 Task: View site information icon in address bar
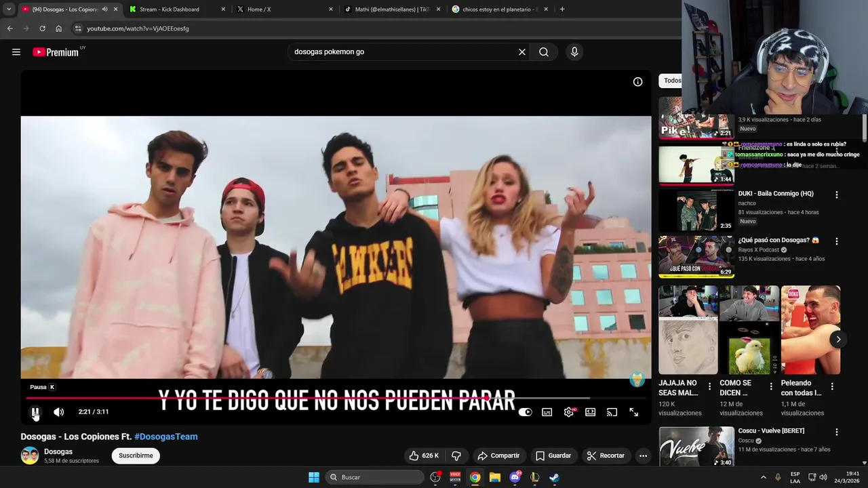point(78,28)
